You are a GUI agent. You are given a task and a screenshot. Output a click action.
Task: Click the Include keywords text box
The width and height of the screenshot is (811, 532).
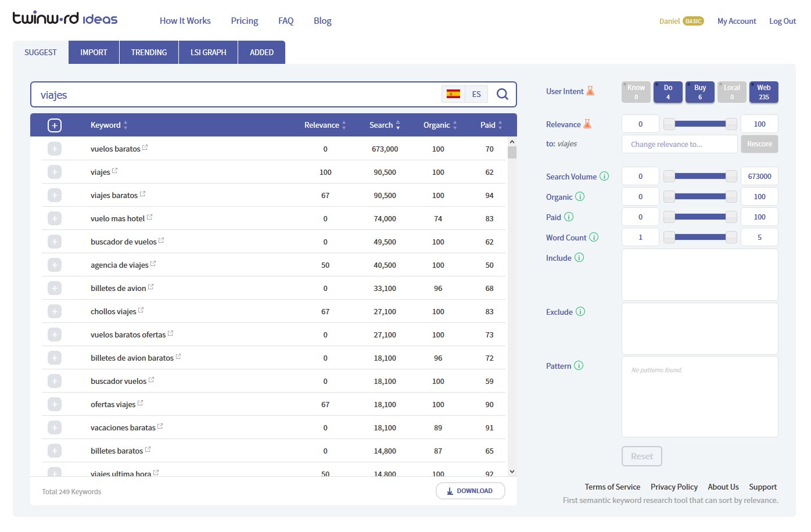[700, 275]
